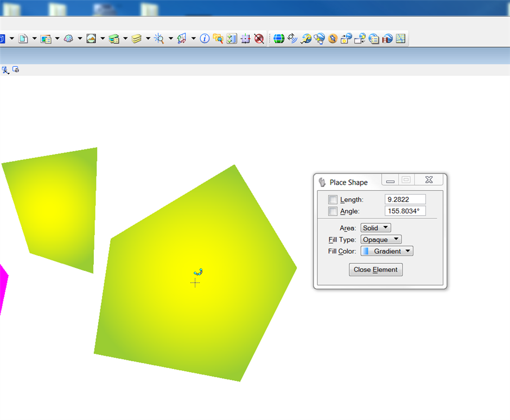Click the starburst magnifier Cells icon
The image size is (510, 420).
[159, 38]
